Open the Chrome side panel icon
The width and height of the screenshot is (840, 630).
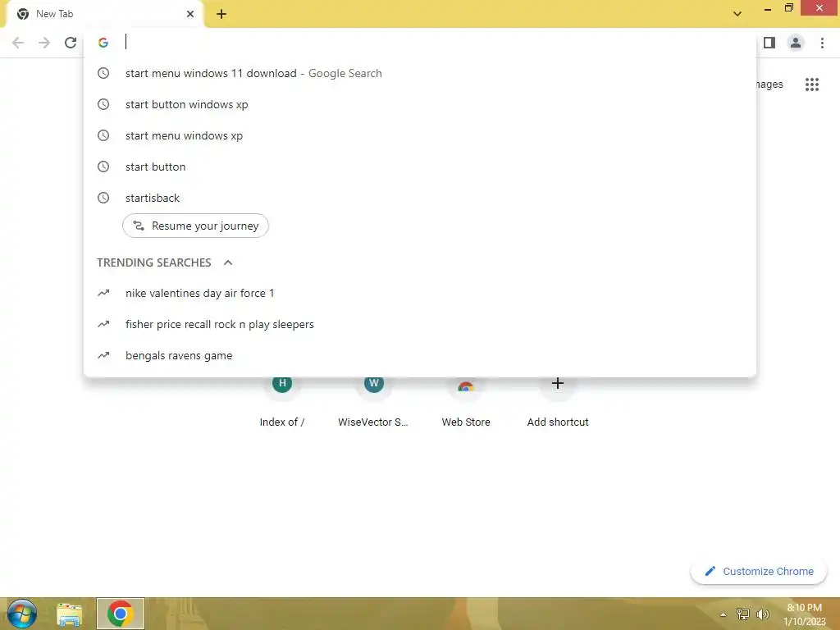pyautogui.click(x=769, y=43)
